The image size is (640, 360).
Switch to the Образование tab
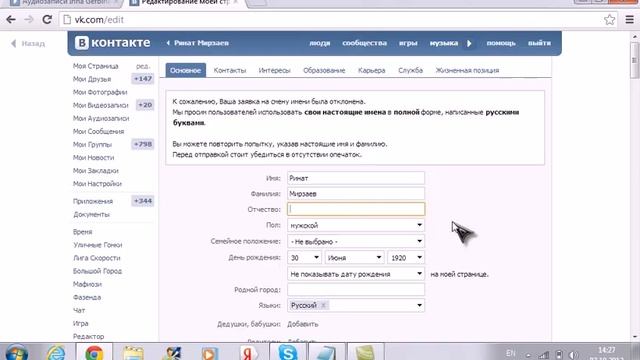point(324,70)
